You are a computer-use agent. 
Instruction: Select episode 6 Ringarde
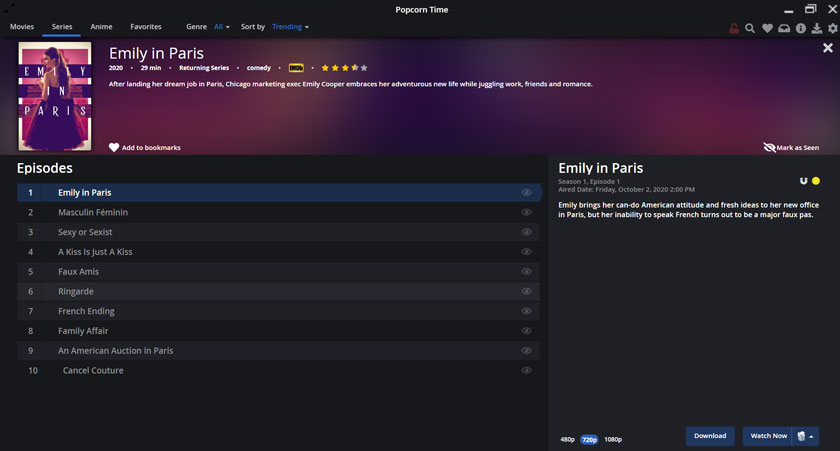pyautogui.click(x=279, y=291)
